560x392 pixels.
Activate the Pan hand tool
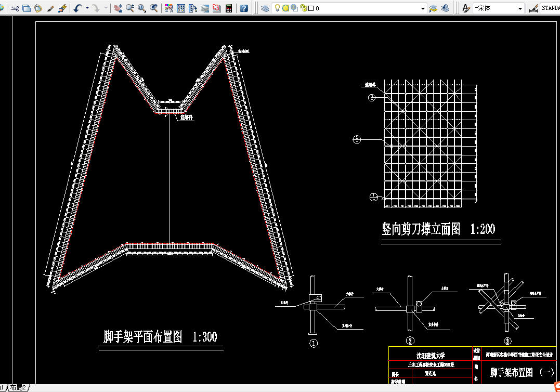point(118,8)
